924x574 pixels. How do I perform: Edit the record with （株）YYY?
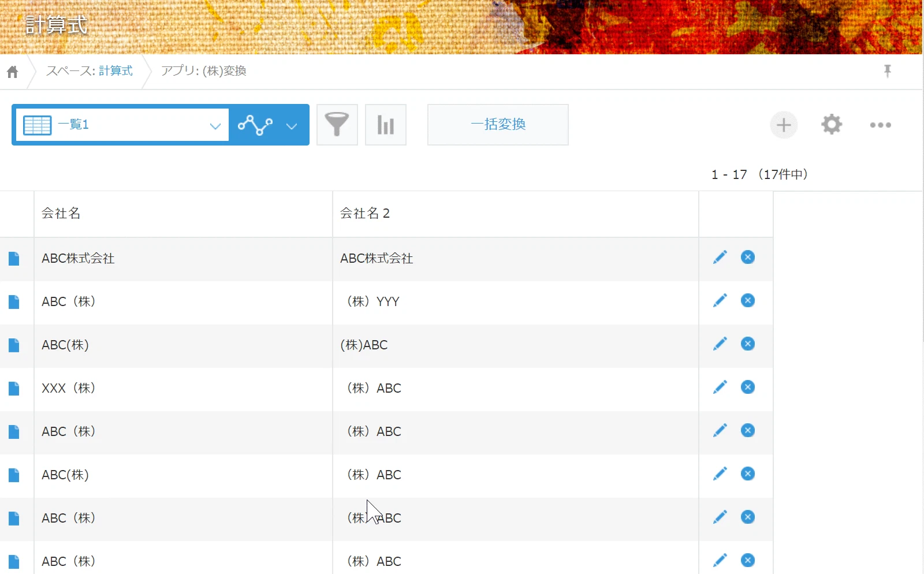click(720, 301)
